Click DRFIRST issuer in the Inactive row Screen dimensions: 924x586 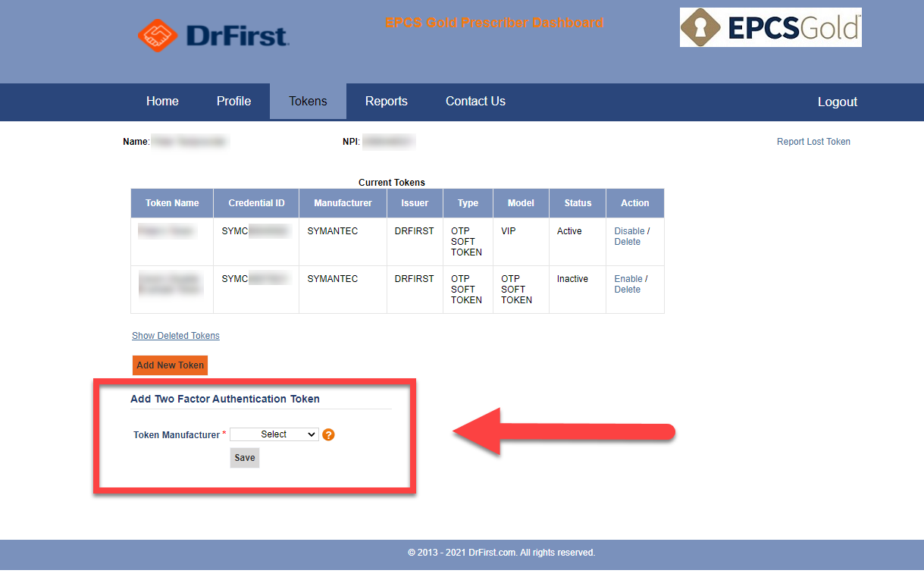point(415,279)
